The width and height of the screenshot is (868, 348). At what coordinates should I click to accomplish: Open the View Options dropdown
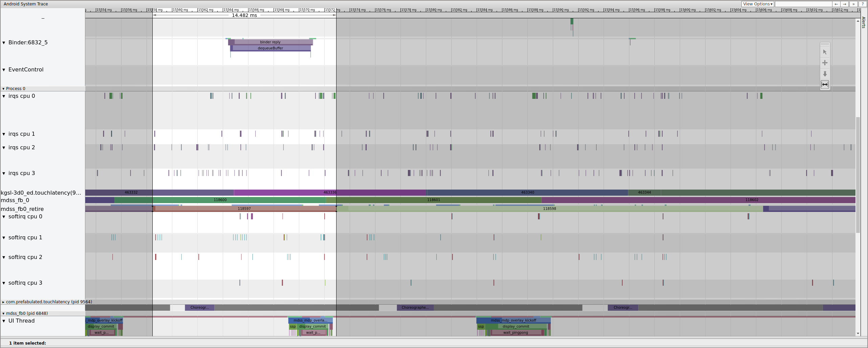coord(757,4)
